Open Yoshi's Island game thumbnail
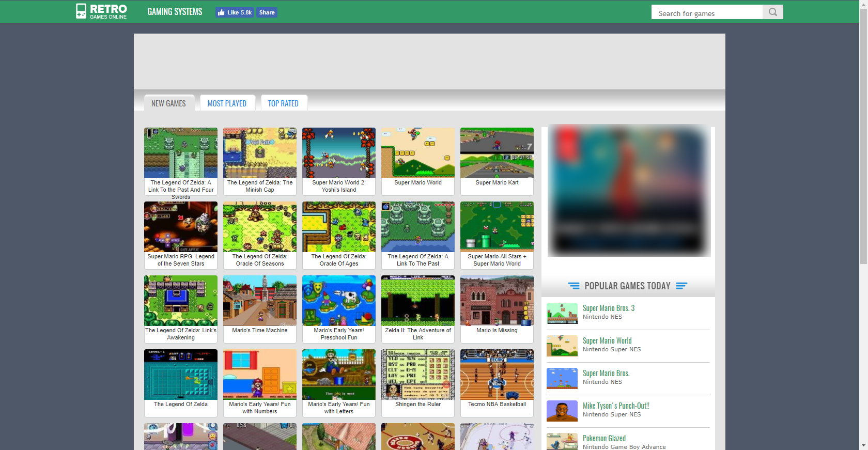The width and height of the screenshot is (868, 450). point(339,153)
